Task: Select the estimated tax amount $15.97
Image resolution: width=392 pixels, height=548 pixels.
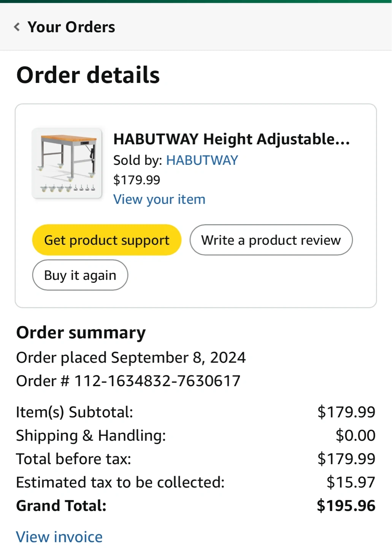Action: point(351,482)
